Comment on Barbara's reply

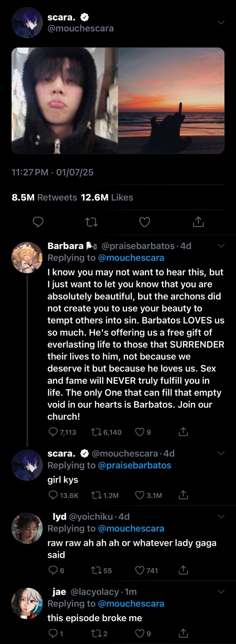click(53, 432)
